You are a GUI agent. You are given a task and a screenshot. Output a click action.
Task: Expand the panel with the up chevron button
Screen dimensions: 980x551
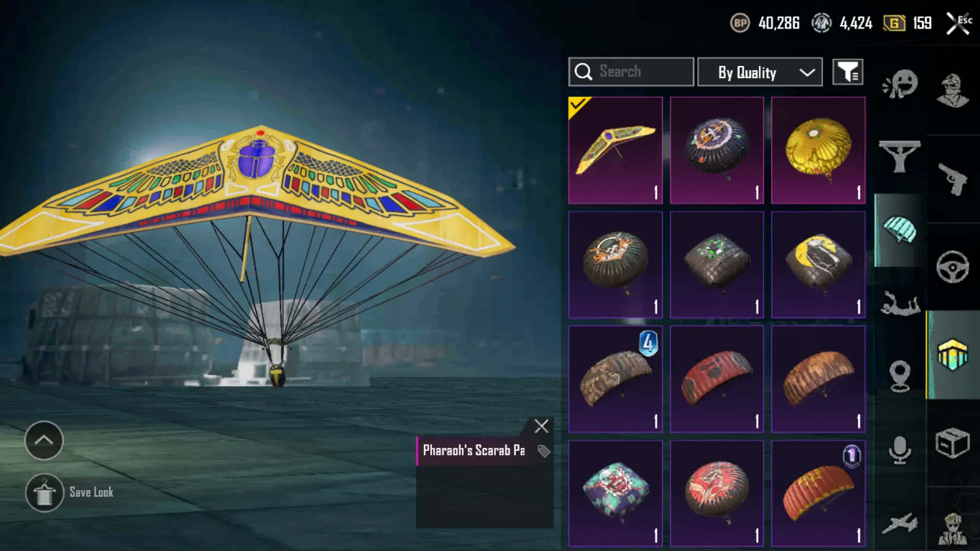(x=44, y=440)
